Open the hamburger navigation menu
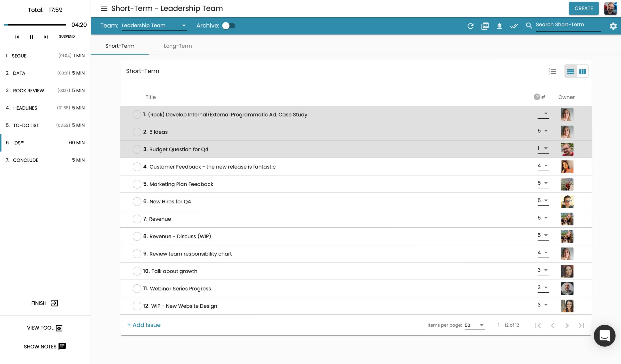This screenshot has width=621, height=364. click(x=104, y=9)
